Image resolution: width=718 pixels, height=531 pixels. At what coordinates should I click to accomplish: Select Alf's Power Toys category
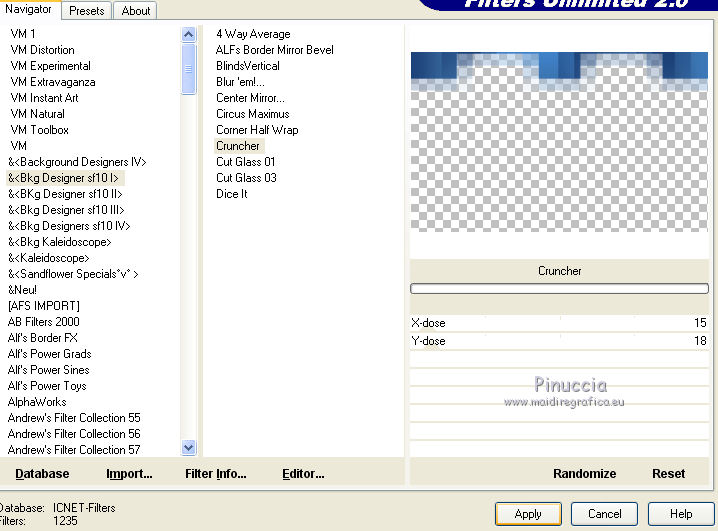coord(47,386)
